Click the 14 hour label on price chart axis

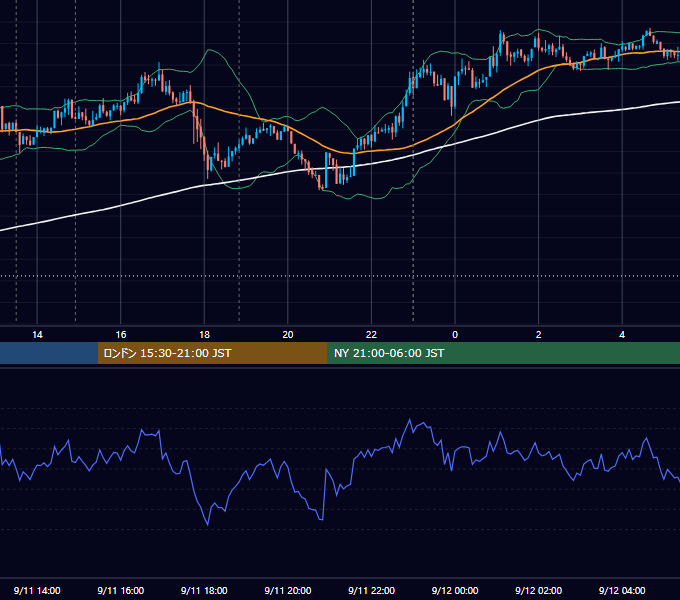point(37,335)
